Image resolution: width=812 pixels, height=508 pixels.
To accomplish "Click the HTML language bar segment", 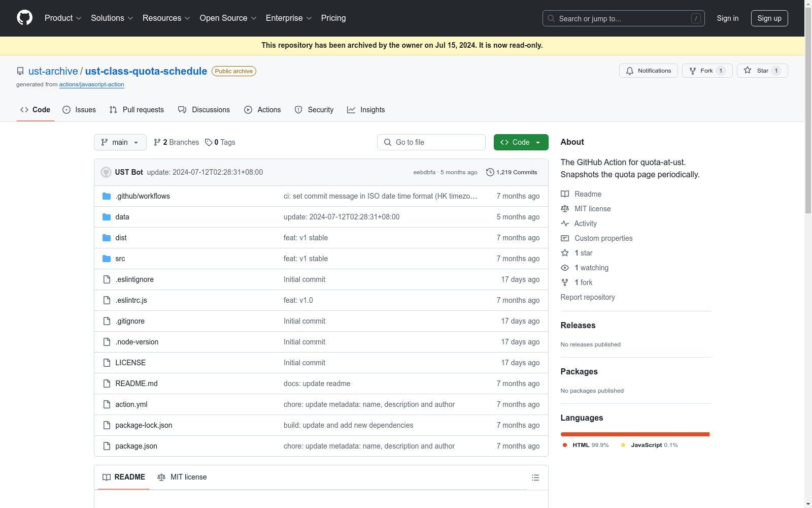I will click(635, 434).
